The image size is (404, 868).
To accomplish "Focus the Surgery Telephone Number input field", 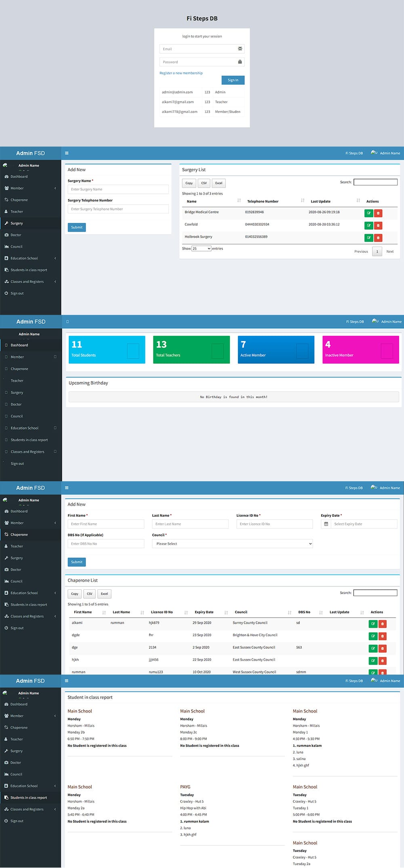I will pos(118,209).
